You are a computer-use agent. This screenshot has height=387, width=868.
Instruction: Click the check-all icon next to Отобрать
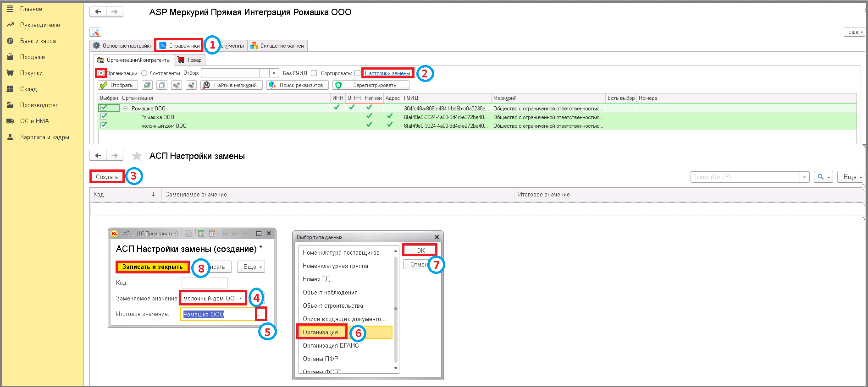coord(147,85)
